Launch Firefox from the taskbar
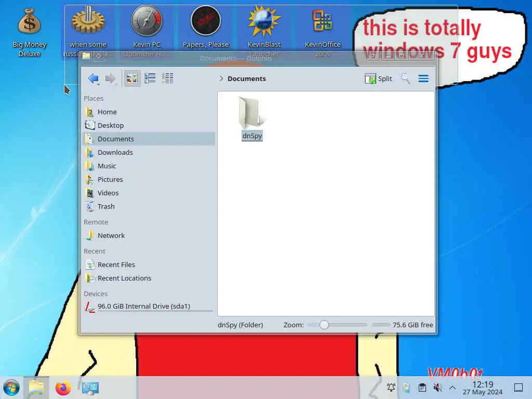This screenshot has width=532, height=399. [63, 388]
